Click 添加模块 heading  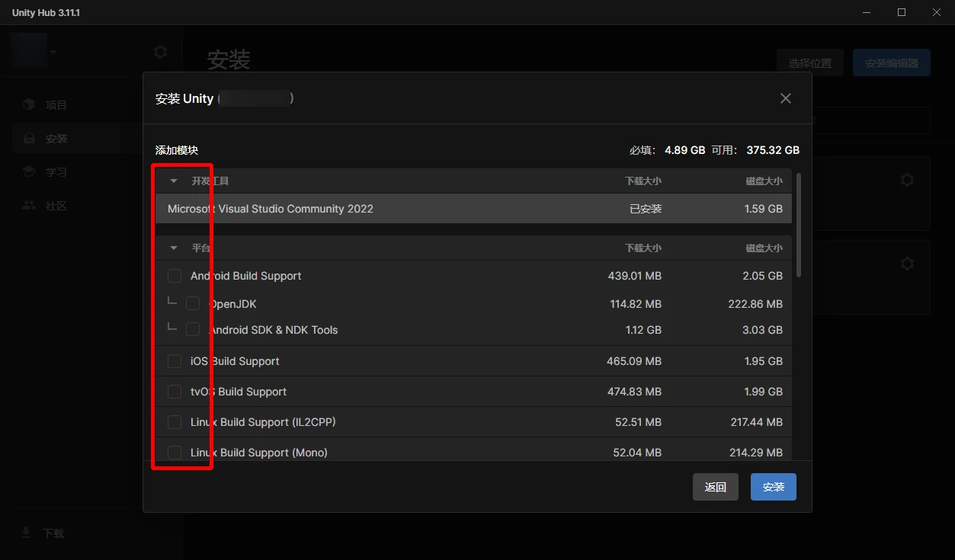click(x=177, y=150)
